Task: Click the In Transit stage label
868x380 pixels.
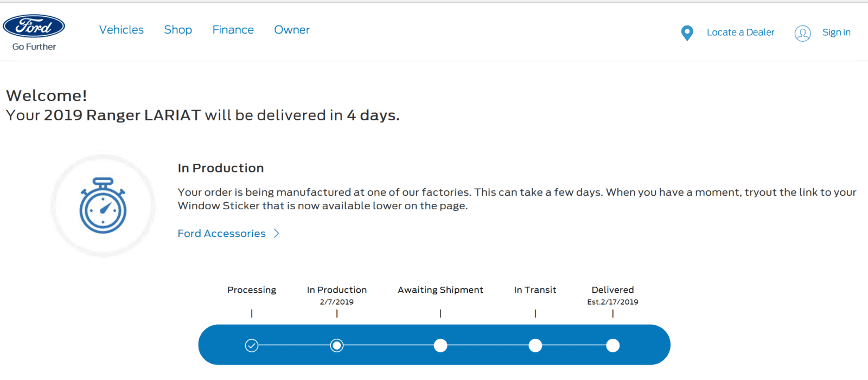Action: (535, 290)
